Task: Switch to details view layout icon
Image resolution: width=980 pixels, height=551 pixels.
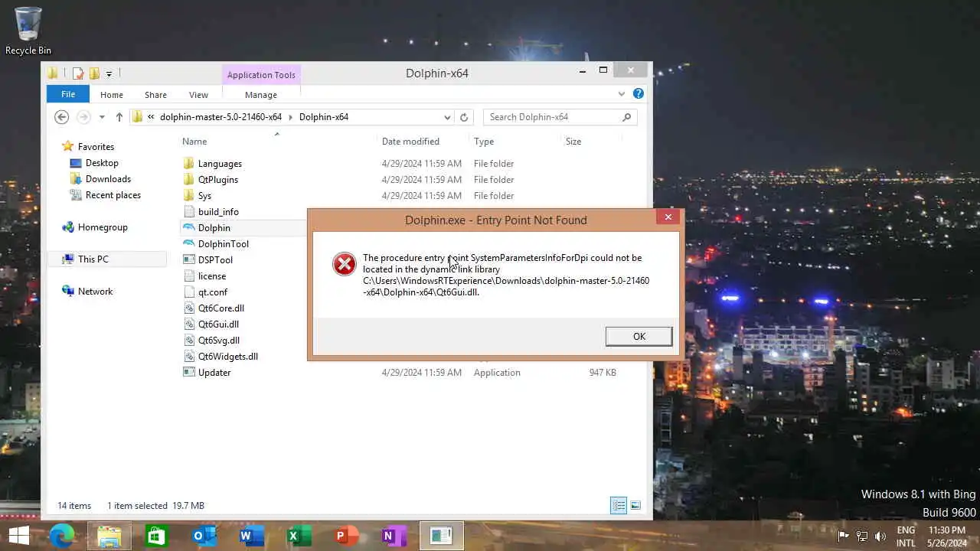Action: 618,505
